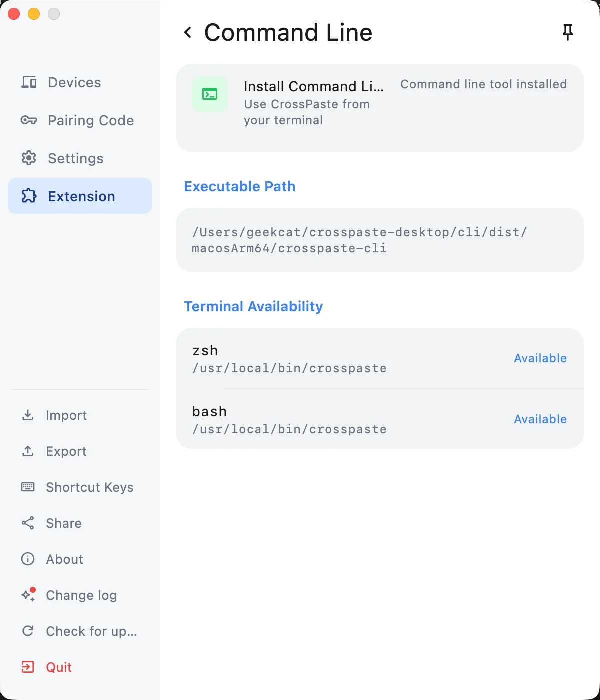600x700 pixels.
Task: Click the path under zsh
Action: (x=289, y=368)
